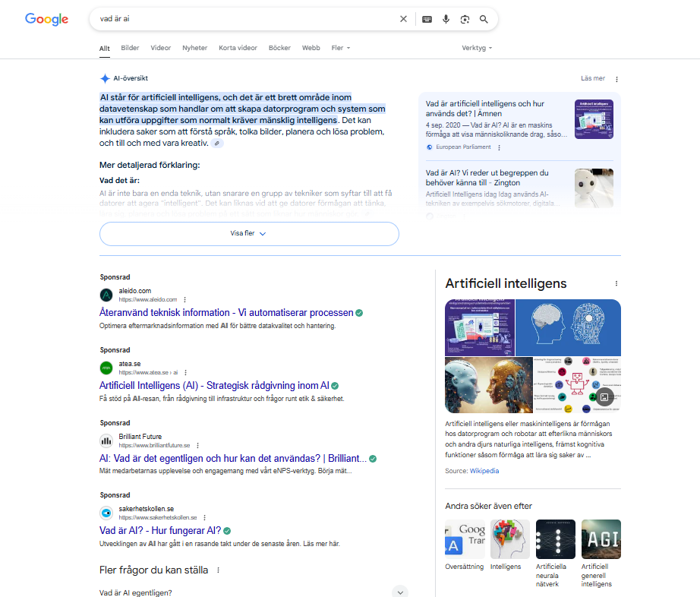Click into the search box with 'vad är ai'

point(245,19)
